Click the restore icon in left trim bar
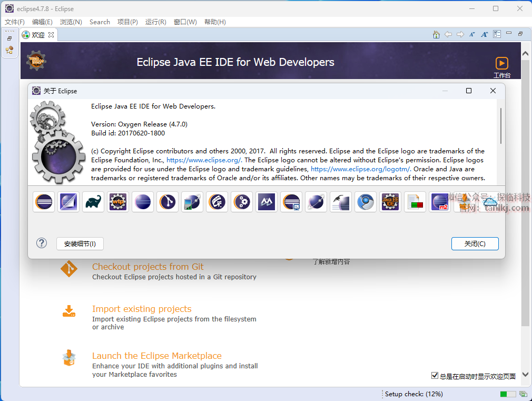532x401 pixels. 9,38
